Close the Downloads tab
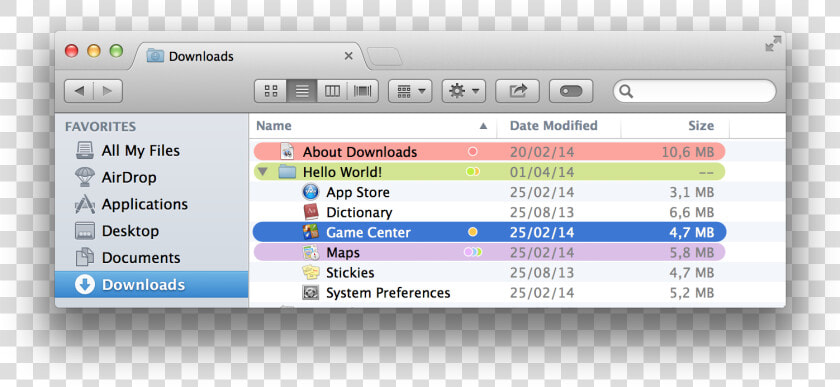The height and width of the screenshot is (387, 840). (348, 56)
